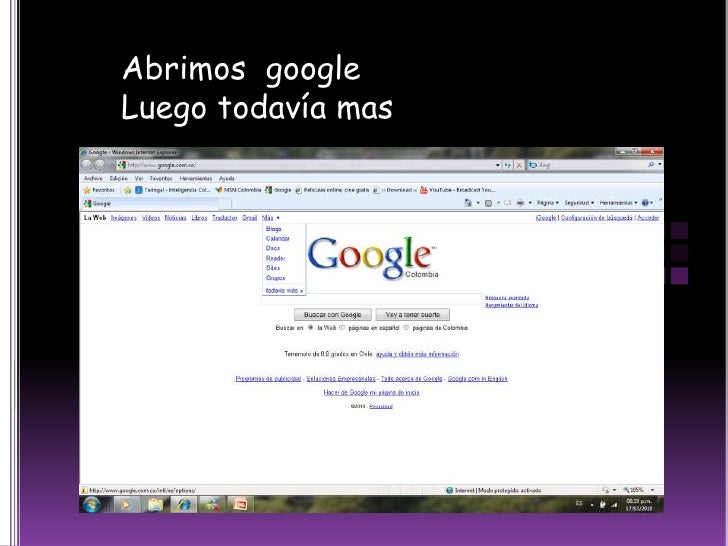Viewport: 728px width, 546px height.
Task: Choose Grupos from the Más menu
Action: click(275, 278)
